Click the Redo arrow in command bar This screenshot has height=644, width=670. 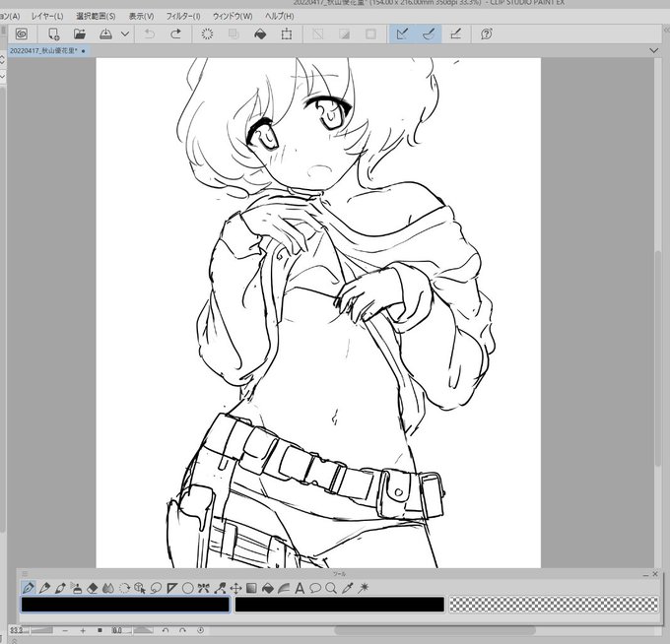point(175,33)
